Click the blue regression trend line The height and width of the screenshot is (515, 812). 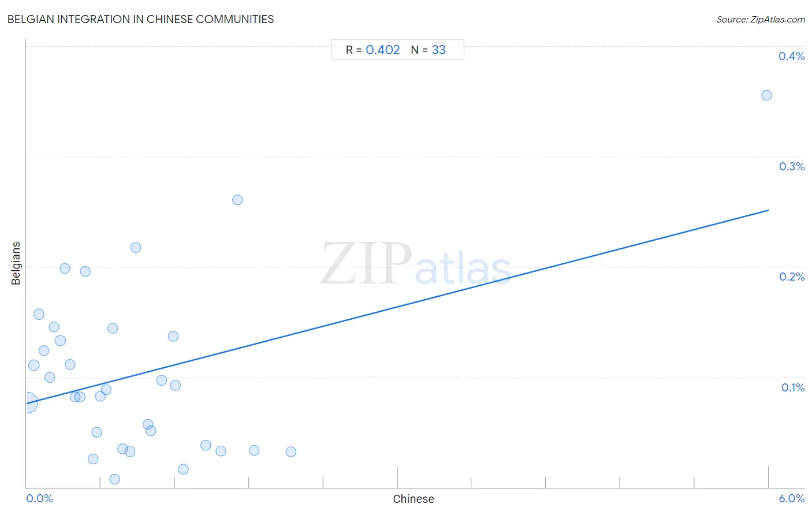click(x=397, y=307)
